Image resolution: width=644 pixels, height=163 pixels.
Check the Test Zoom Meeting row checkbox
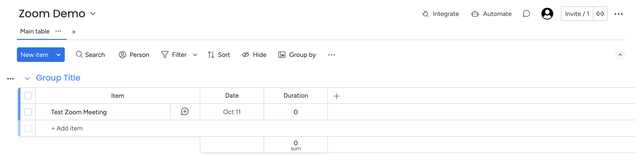[x=28, y=112]
